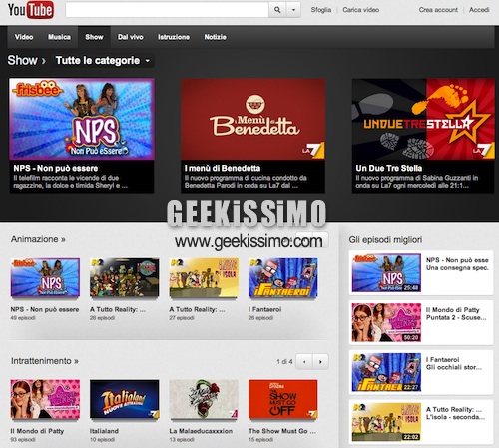This screenshot has width=499, height=448.
Task: Click the NPS - Non può essere featured title
Action: tap(56, 168)
